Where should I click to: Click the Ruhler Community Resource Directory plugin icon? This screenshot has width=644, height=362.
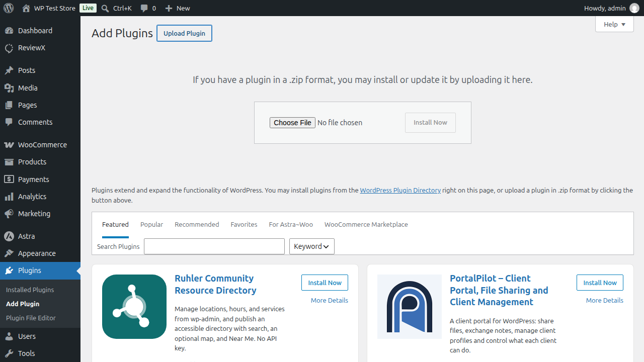click(134, 307)
